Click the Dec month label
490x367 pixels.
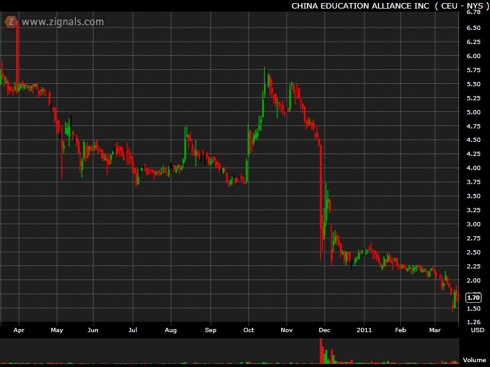click(324, 330)
